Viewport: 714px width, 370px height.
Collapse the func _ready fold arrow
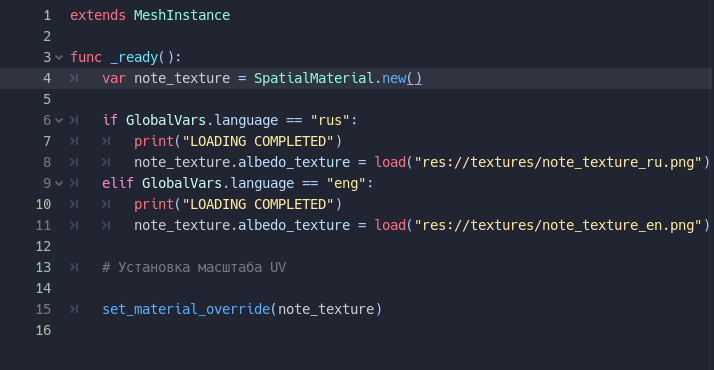click(x=59, y=57)
